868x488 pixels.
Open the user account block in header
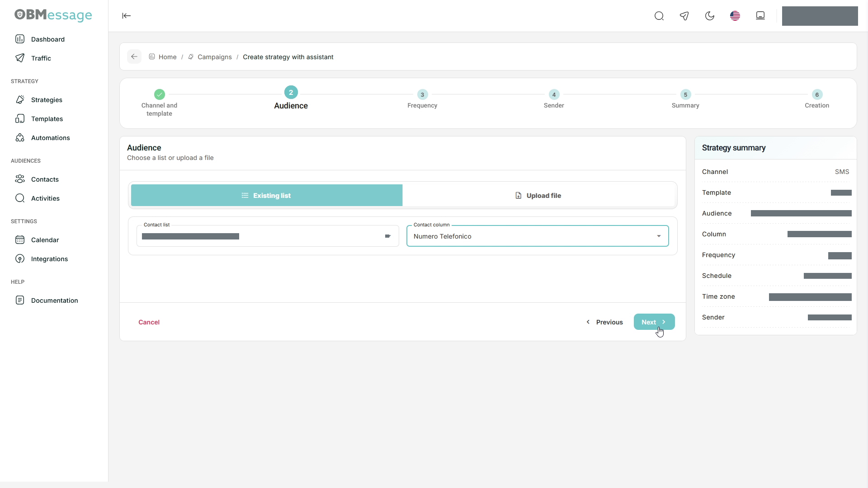coord(820,16)
